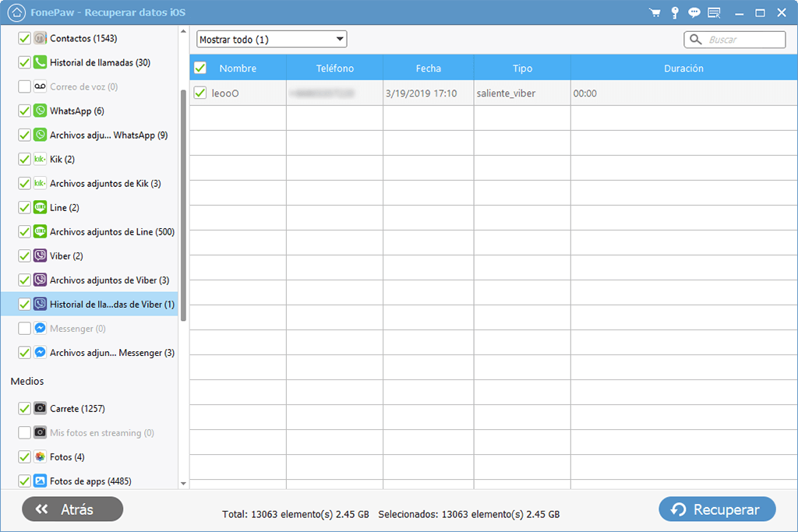Click the Fotos (4) flower icon
Screen dimensions: 798x532
click(41, 456)
